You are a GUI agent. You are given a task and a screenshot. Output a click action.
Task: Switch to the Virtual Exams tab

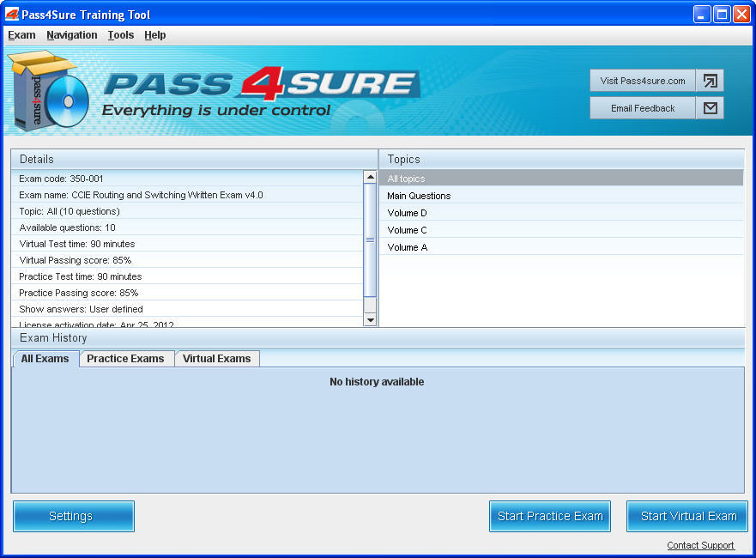[x=217, y=359]
